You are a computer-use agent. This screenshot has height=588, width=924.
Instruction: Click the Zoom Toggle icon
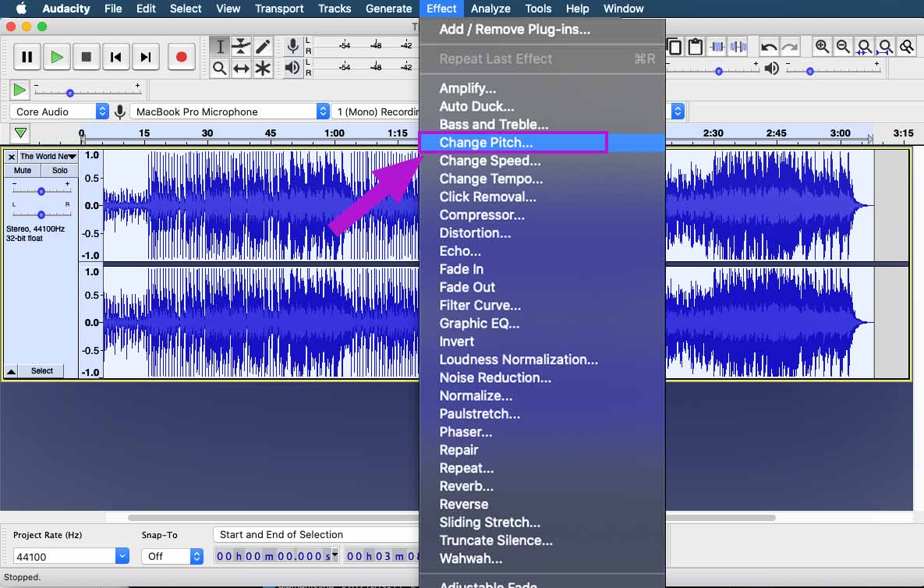pos(907,47)
